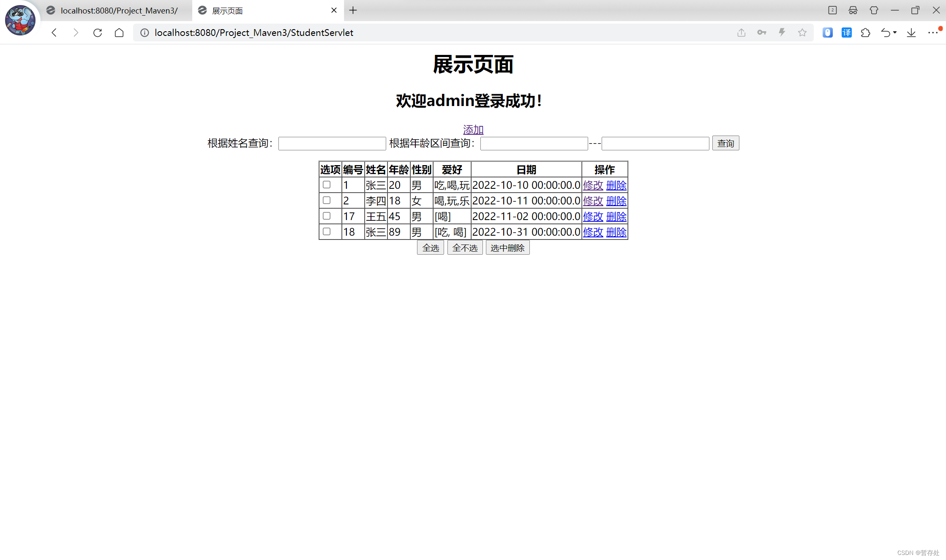The image size is (946, 560).
Task: Check the checkbox for row 编号 18
Action: [327, 231]
